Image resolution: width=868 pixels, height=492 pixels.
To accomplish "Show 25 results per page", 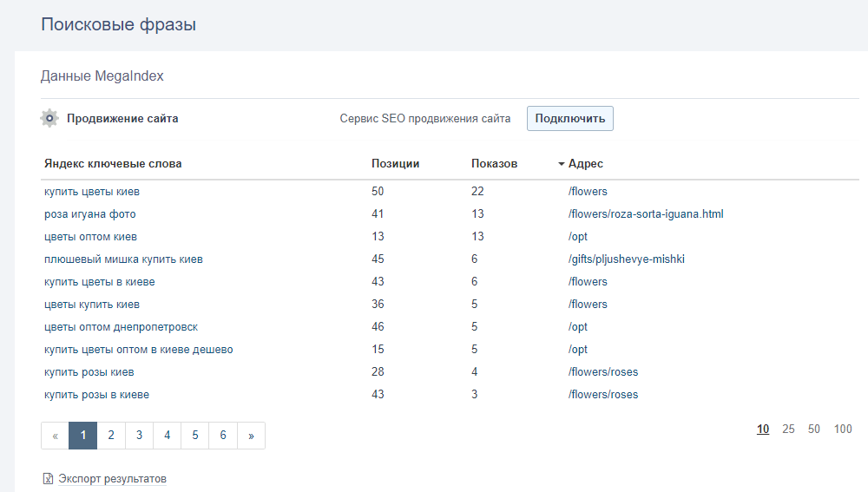I will (788, 429).
